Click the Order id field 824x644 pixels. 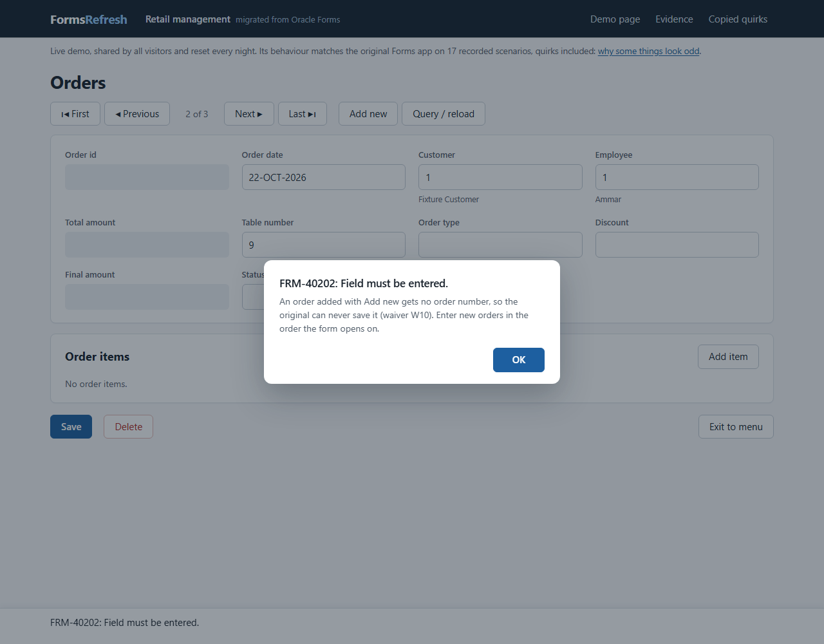pos(147,177)
